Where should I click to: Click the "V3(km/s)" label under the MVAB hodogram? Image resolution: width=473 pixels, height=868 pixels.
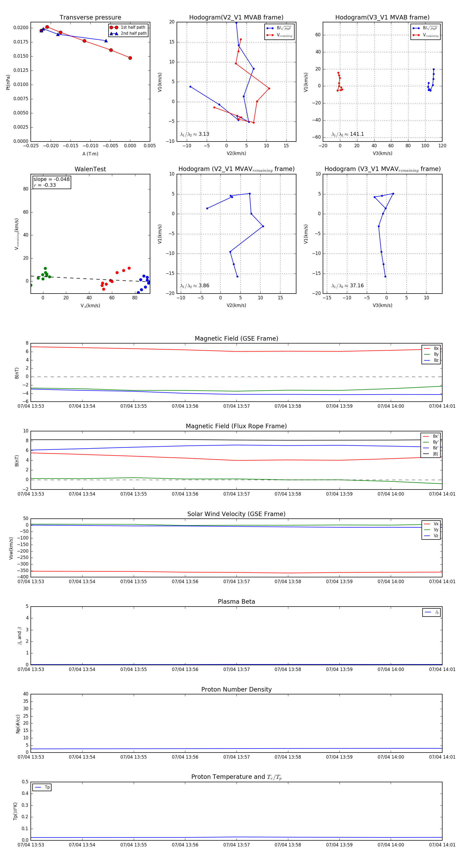382,154
